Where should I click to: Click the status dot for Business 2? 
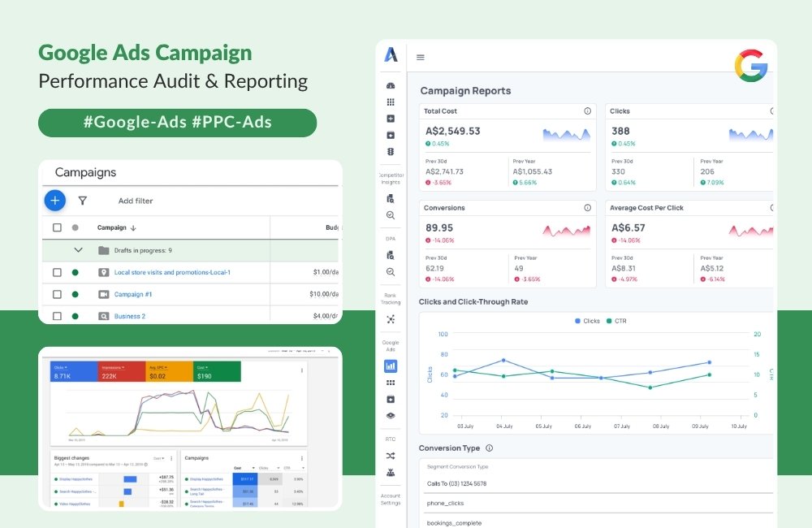pos(75,316)
